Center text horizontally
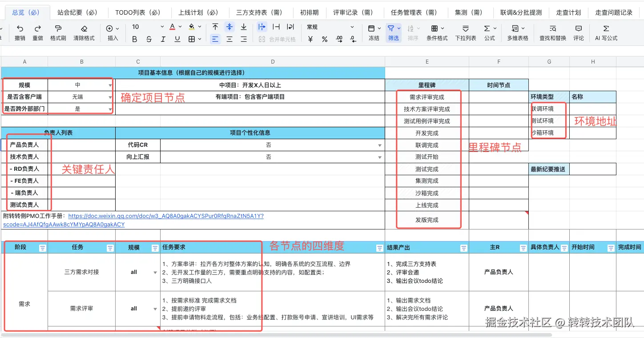This screenshot has width=644, height=338. click(229, 39)
